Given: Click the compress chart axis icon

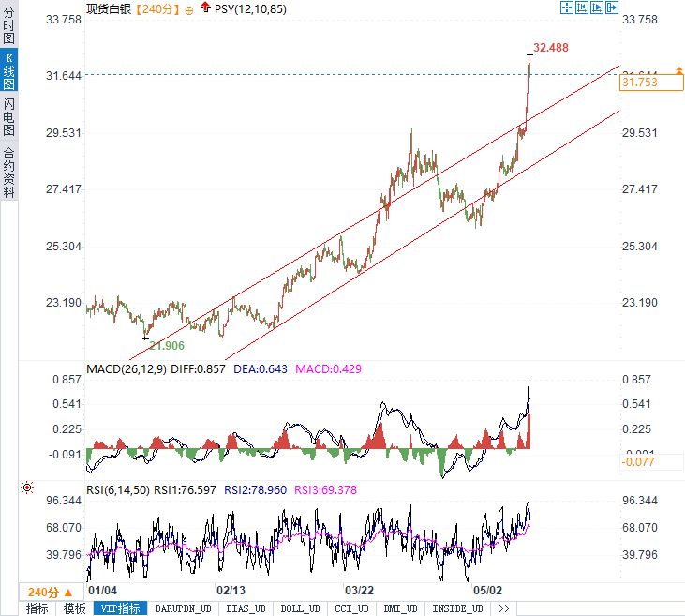Looking at the screenshot, I should pyautogui.click(x=582, y=8).
